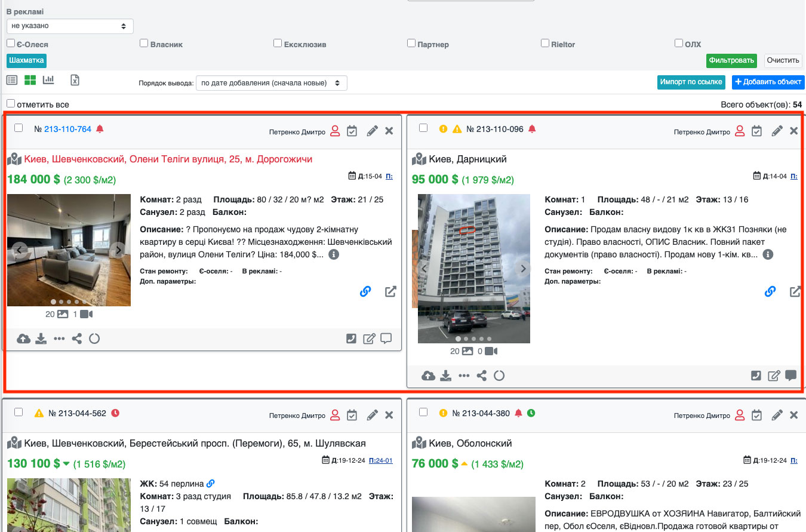Share listing 213-110-764 using share icon
This screenshot has width=806, height=532.
pos(76,339)
